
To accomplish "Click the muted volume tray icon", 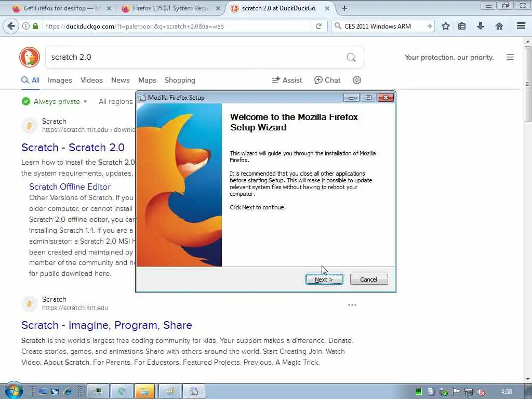I will coord(481,392).
